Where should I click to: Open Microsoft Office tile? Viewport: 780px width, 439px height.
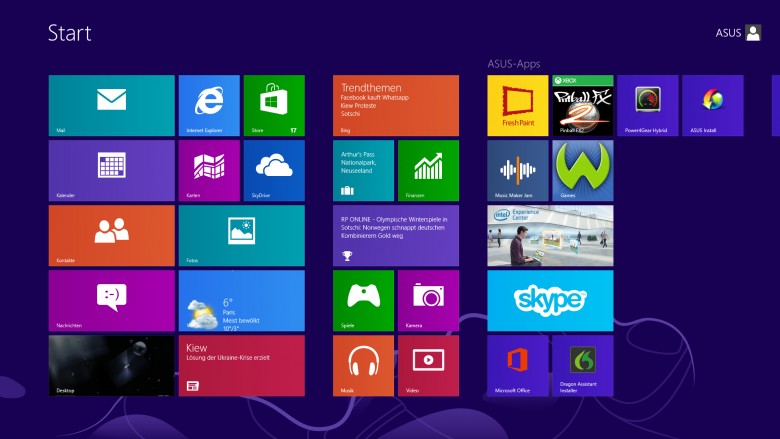pyautogui.click(x=518, y=366)
